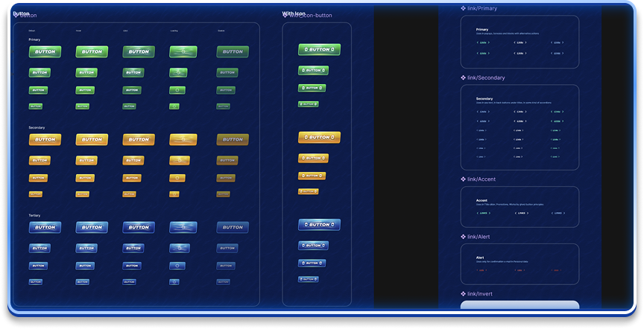Click the smallest blue loading icon button
The height and width of the screenshot is (329, 644).
pos(174,282)
